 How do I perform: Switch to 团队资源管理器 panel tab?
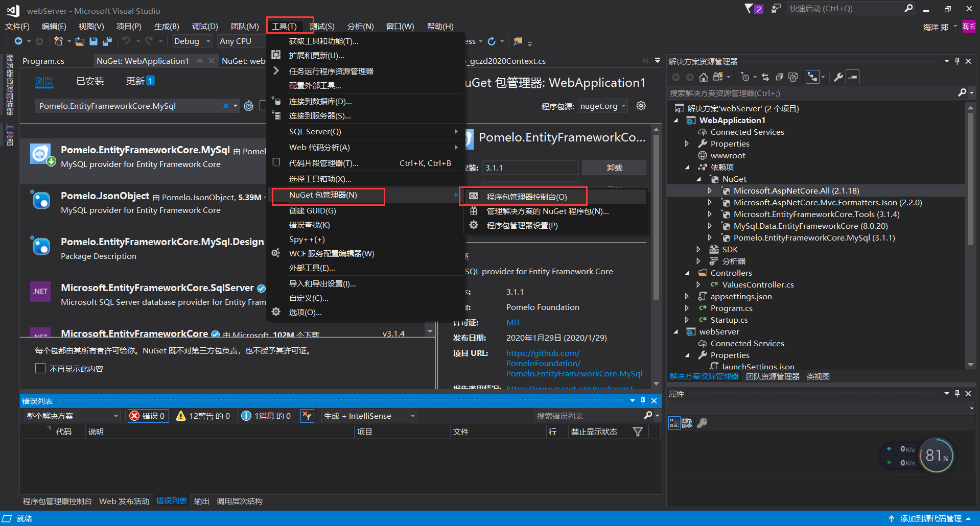773,376
